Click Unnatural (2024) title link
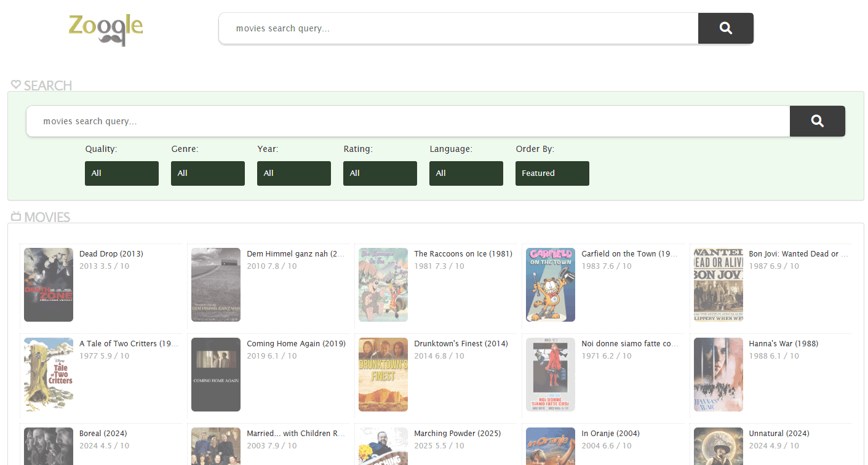Viewport: 868px width, 465px height. 779,434
